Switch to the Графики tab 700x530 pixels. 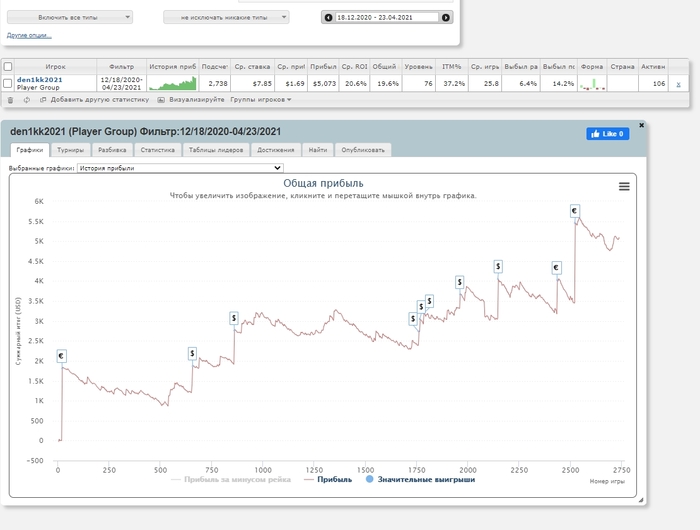pyautogui.click(x=30, y=150)
